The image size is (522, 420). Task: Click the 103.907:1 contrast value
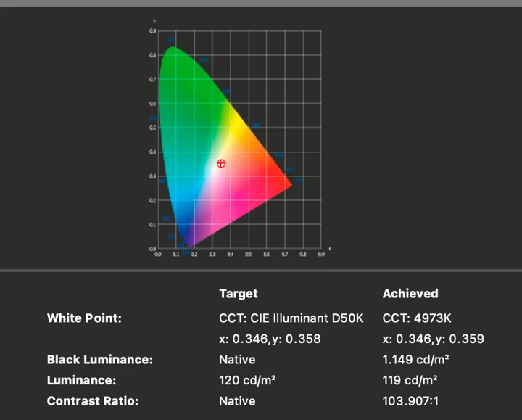[x=410, y=401]
